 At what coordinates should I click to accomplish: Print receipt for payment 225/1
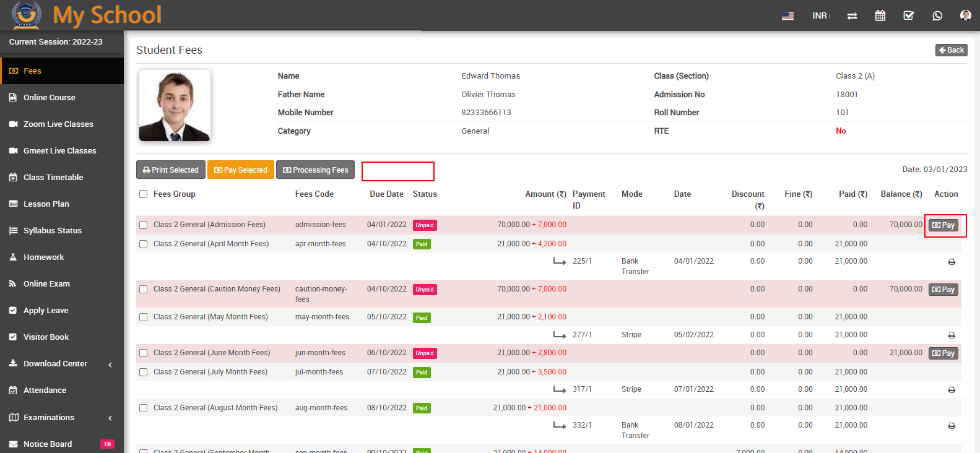pos(952,262)
